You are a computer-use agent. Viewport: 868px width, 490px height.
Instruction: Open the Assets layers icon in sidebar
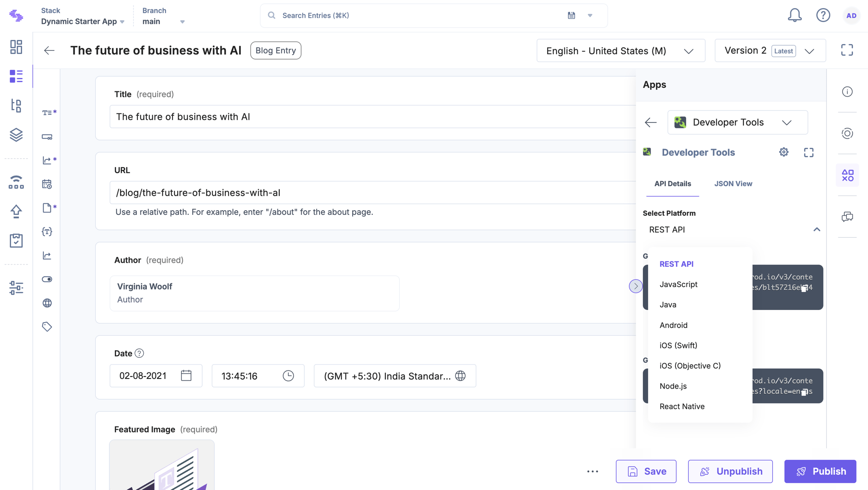pos(16,135)
